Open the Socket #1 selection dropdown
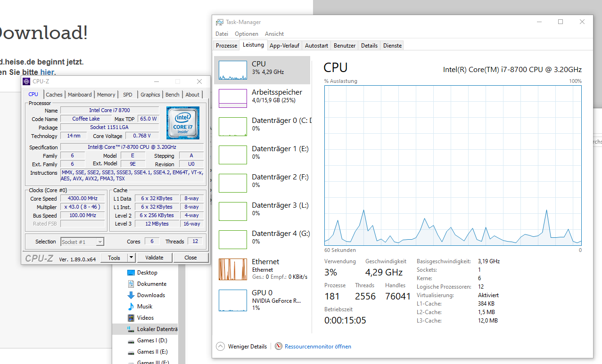The image size is (602, 364). (82, 242)
